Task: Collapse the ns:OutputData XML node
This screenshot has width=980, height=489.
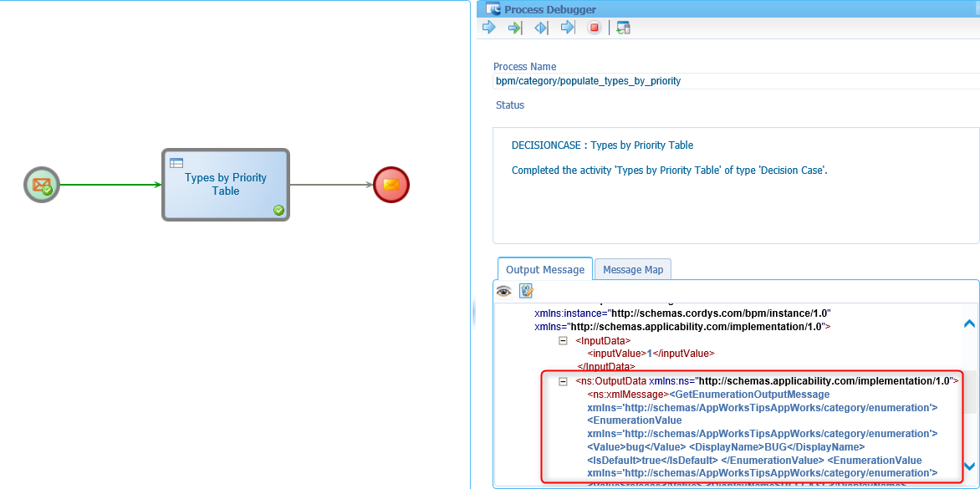Action: click(563, 381)
